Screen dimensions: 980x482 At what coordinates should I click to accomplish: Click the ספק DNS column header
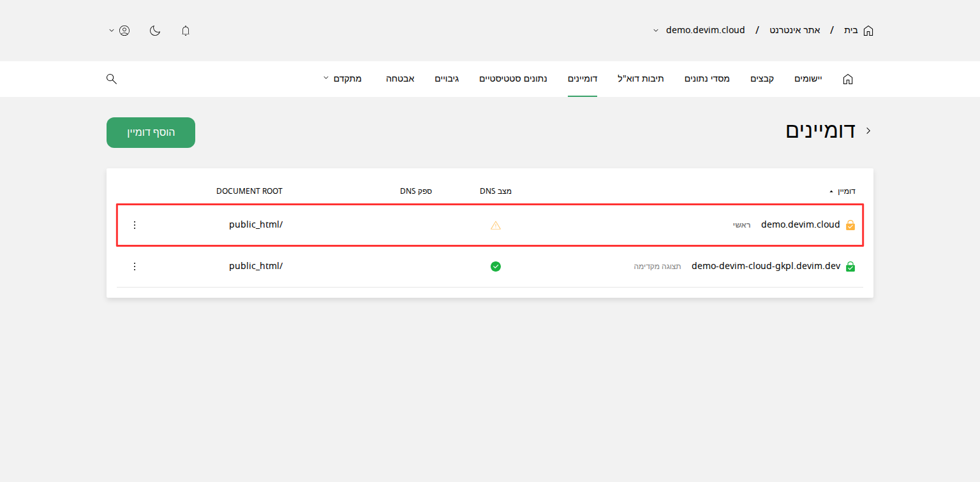tap(416, 191)
